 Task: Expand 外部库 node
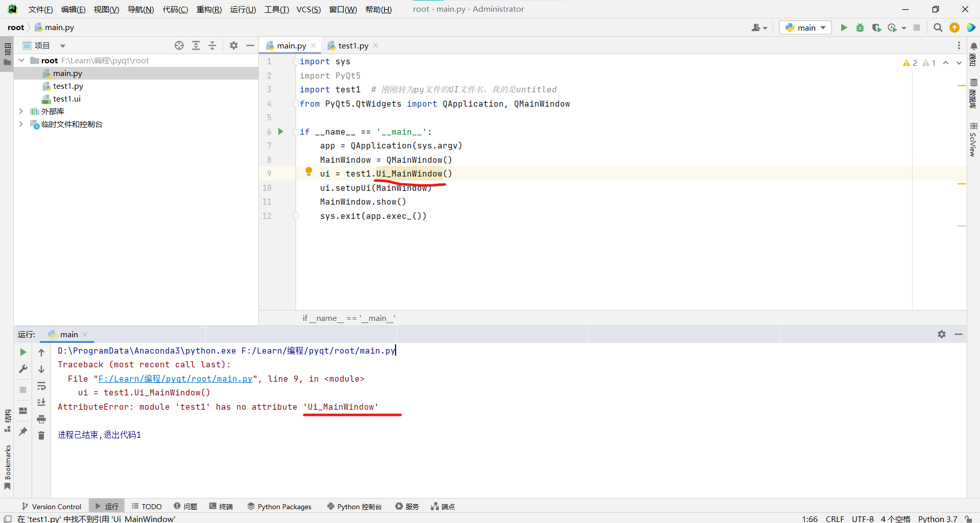tap(21, 111)
